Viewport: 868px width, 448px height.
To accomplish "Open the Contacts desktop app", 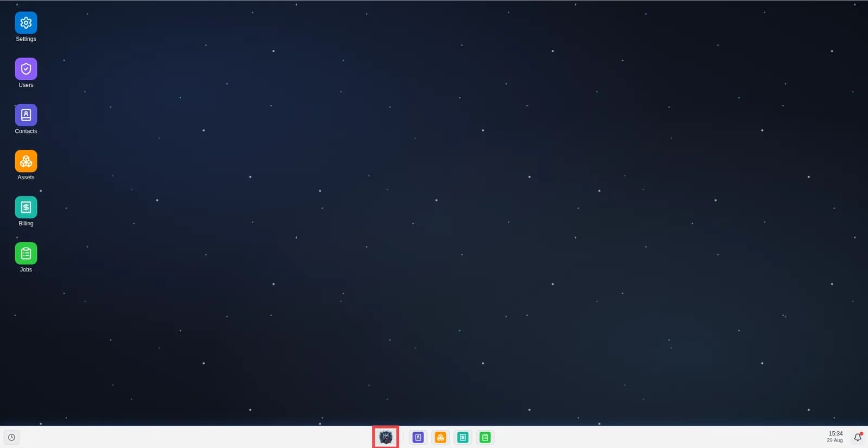I will tap(26, 115).
